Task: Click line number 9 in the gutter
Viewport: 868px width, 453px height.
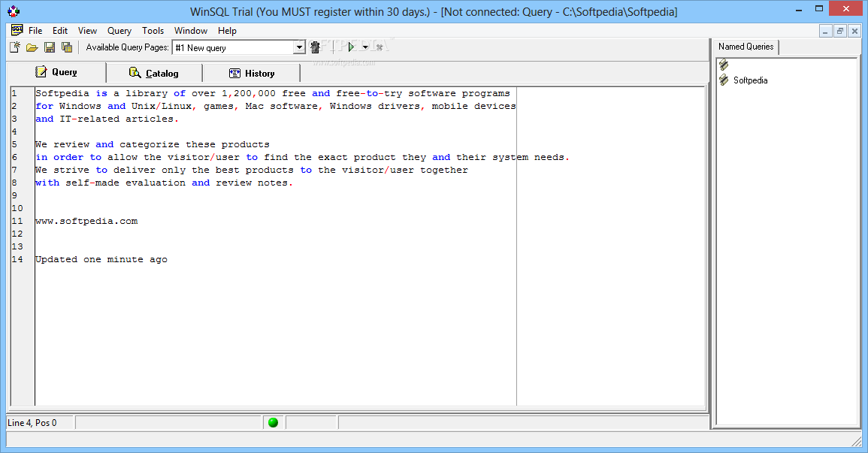Action: coord(15,196)
